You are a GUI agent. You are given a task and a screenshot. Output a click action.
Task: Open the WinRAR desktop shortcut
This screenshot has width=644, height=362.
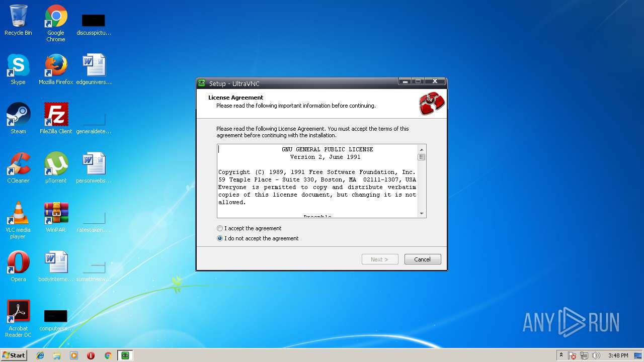(x=56, y=217)
